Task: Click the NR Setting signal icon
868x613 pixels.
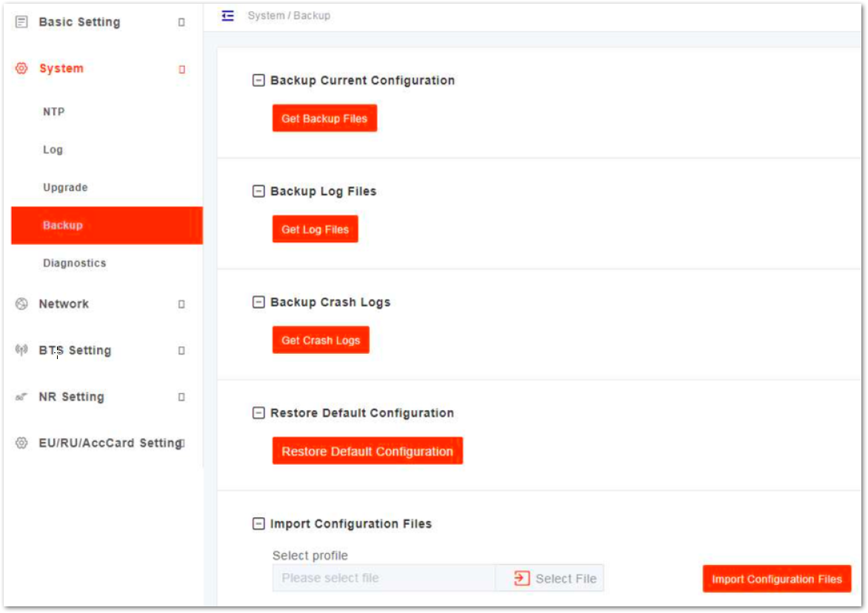Action: (x=21, y=397)
